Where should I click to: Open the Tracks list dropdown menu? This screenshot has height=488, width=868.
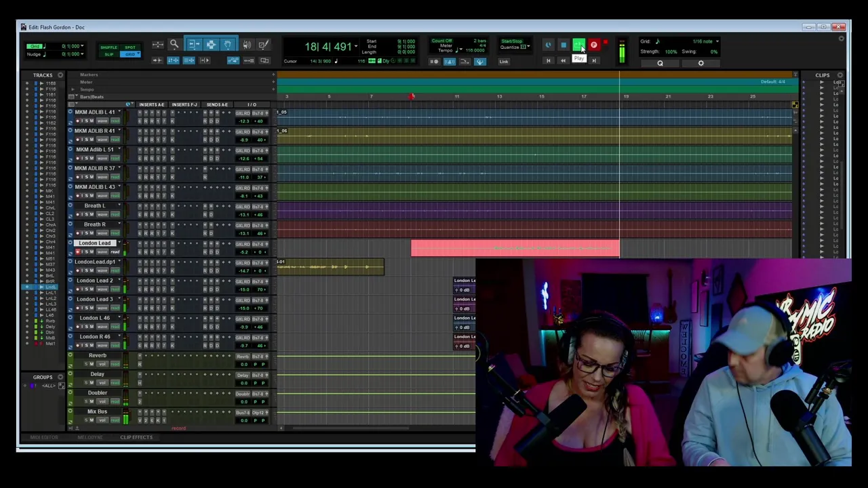pyautogui.click(x=60, y=75)
